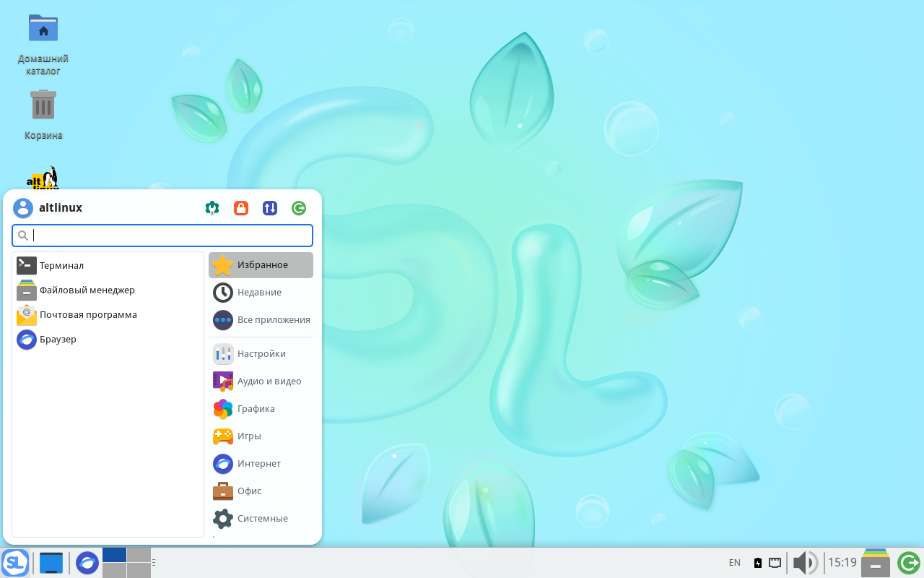Open Корзина on the desktop
Image resolution: width=924 pixels, height=578 pixels.
pos(43,105)
